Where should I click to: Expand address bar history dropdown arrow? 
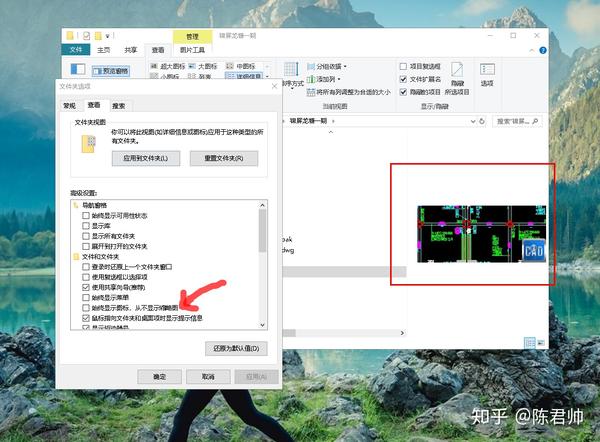(473, 121)
